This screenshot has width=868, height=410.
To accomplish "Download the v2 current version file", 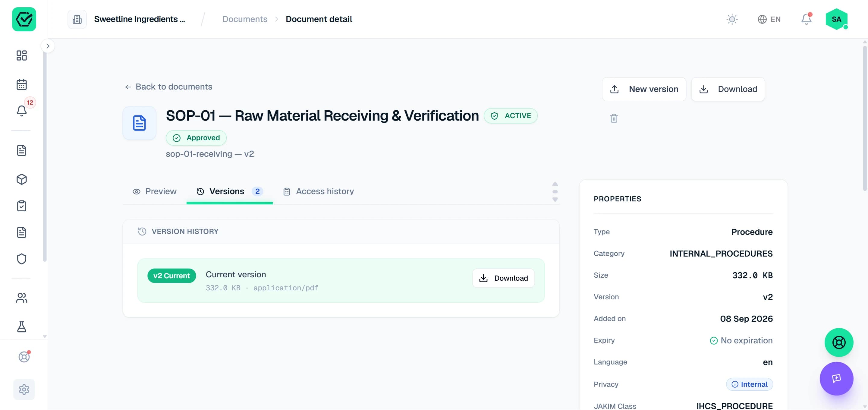I will (x=503, y=279).
